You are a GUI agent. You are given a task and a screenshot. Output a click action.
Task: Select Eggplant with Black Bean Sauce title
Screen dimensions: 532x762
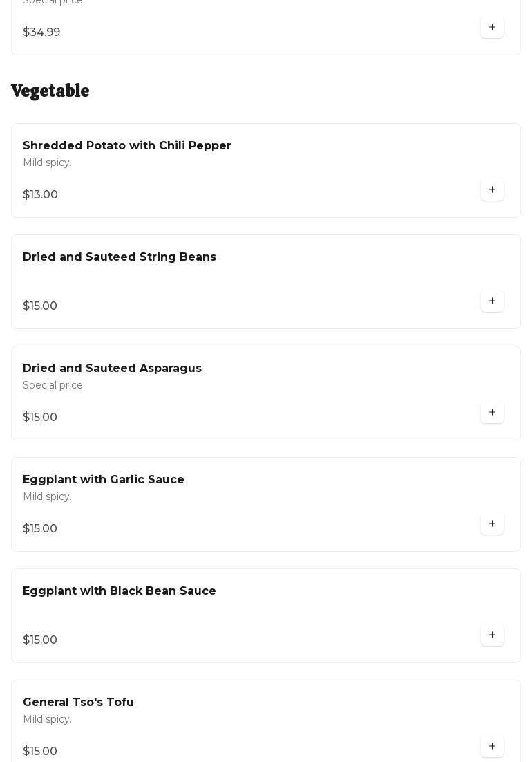point(120,591)
